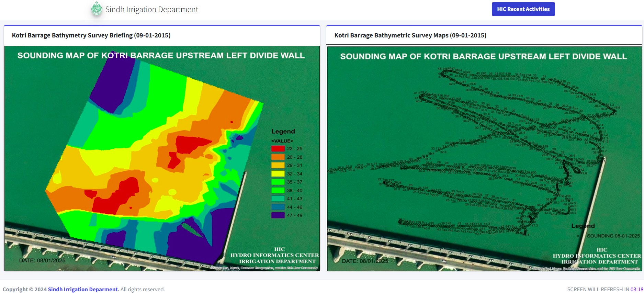Click the SOUNDING 08-01-2025 legend marker
The image size is (644, 293).
tap(578, 236)
